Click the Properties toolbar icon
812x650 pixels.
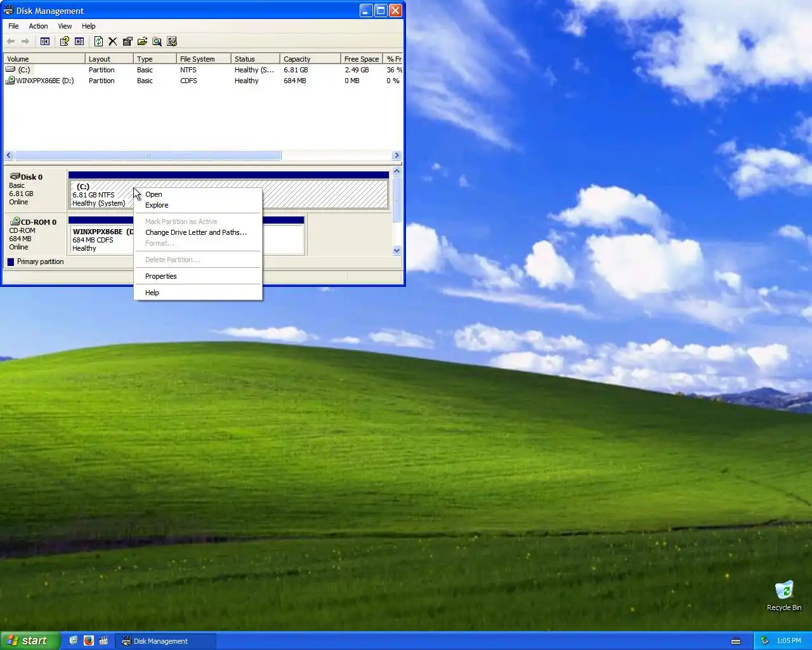click(128, 41)
